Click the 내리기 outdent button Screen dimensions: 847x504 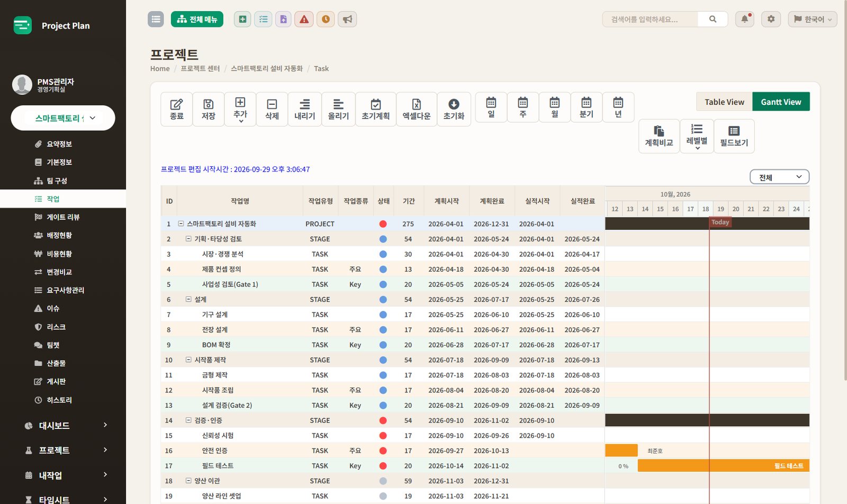[x=305, y=109]
